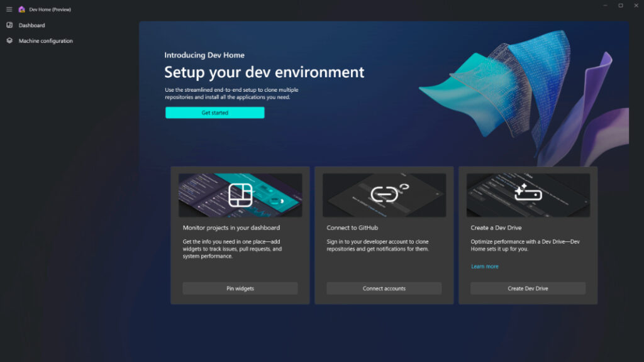This screenshot has width=644, height=362.
Task: Click the Dev Home (Preview) title
Action: tap(51, 9)
